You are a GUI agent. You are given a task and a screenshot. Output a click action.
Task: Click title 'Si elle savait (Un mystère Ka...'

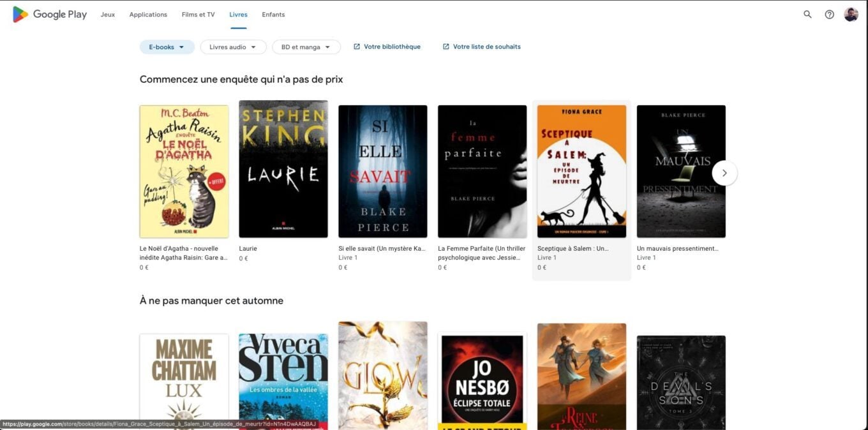coord(382,249)
